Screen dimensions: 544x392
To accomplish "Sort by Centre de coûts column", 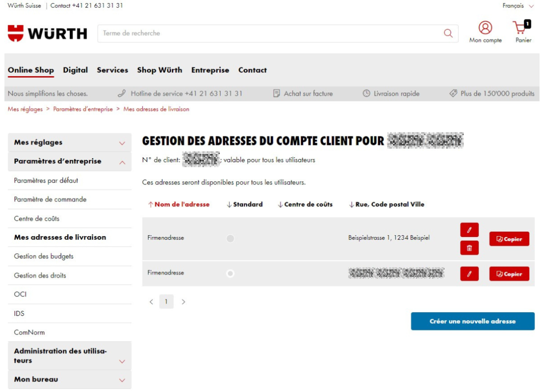I will pyautogui.click(x=305, y=204).
